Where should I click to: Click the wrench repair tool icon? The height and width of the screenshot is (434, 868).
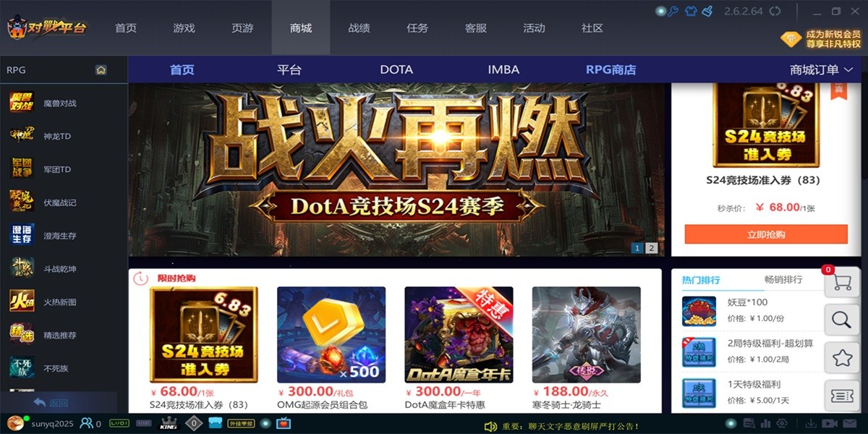click(672, 11)
